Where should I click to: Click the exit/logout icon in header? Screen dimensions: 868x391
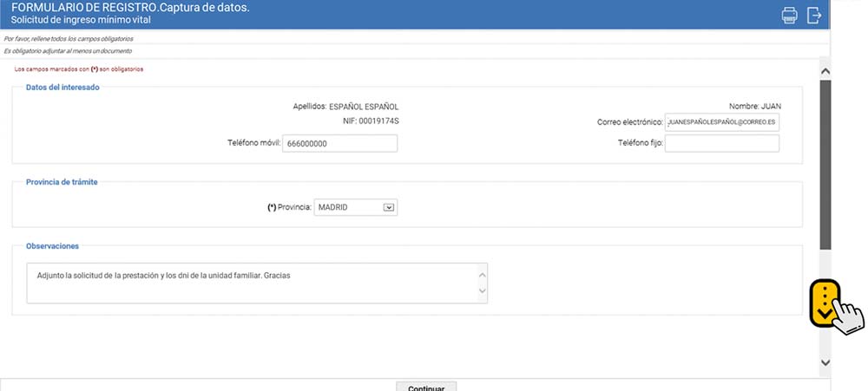814,15
